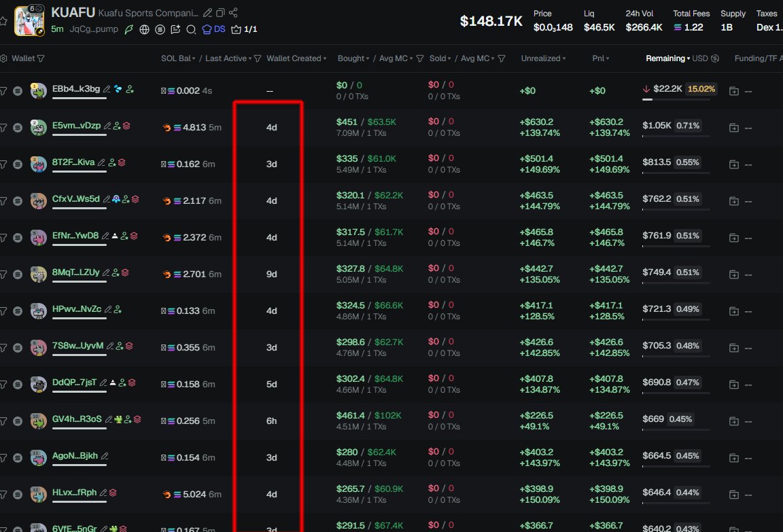
Task: Click the pencil rename icon for wallet EBb4...k3bg
Action: point(107,89)
